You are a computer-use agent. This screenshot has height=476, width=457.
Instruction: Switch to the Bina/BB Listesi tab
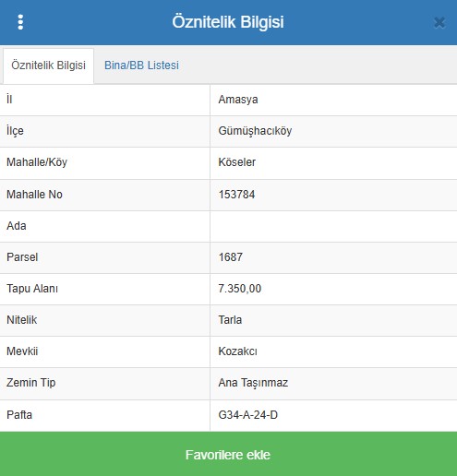(141, 65)
